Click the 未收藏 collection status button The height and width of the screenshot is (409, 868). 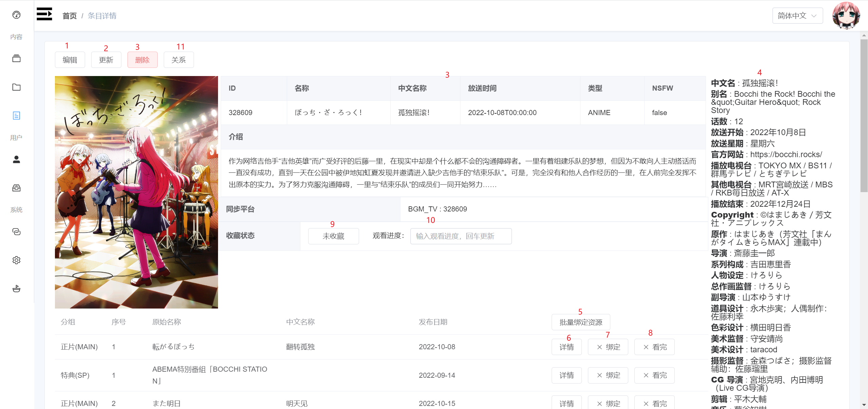click(x=333, y=236)
